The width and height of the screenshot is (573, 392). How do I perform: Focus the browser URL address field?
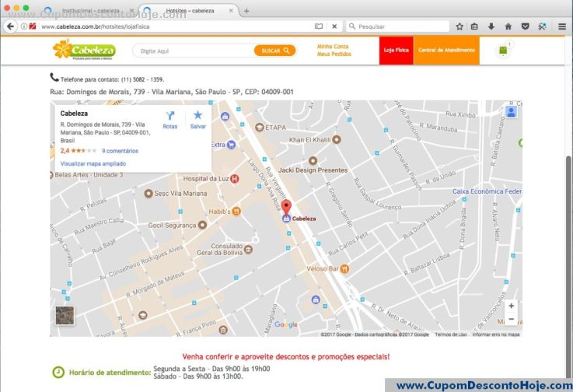click(x=176, y=26)
